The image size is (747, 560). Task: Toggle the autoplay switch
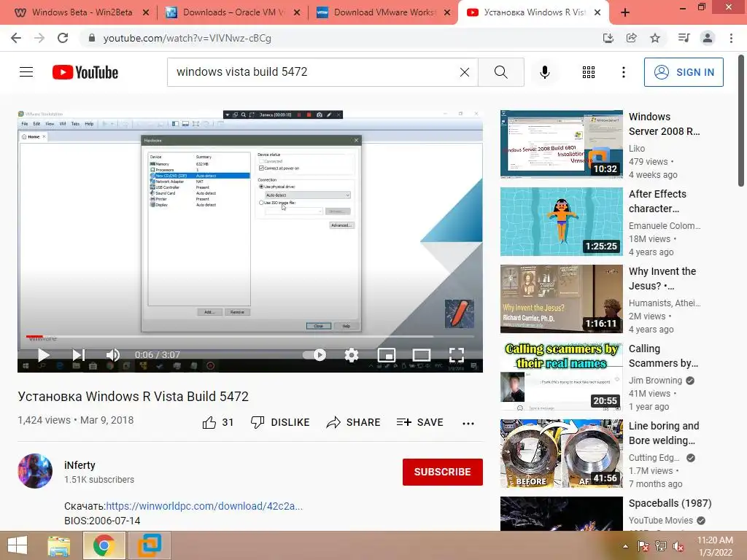tap(314, 355)
